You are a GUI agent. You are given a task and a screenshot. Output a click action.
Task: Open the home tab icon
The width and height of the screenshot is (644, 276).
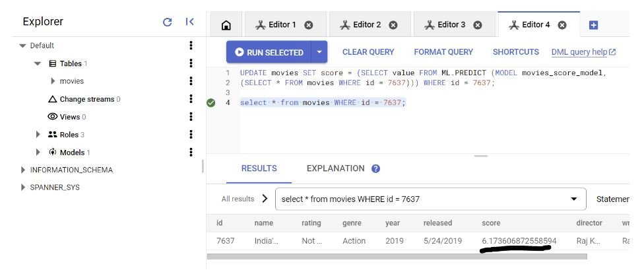[x=226, y=25]
